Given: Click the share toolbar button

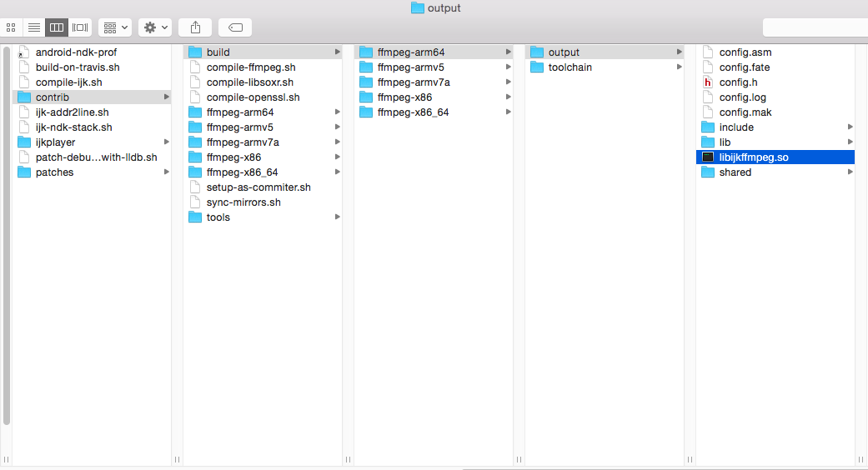Looking at the screenshot, I should (195, 27).
